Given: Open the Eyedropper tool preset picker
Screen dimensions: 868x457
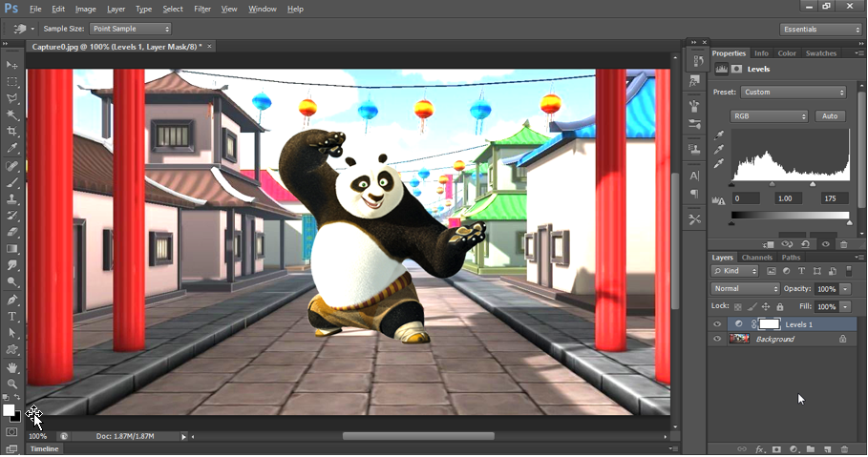Looking at the screenshot, I should click(x=23, y=29).
